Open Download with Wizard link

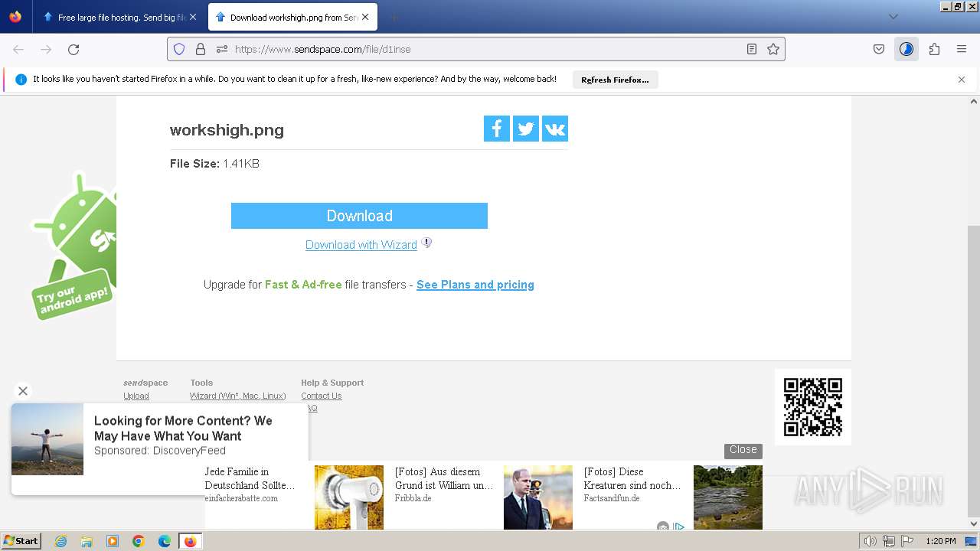(x=361, y=245)
